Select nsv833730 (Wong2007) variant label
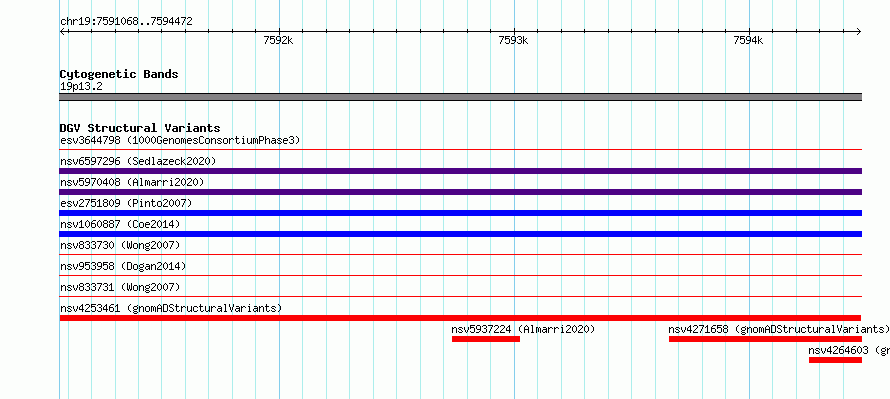This screenshot has height=399, width=890. click(x=120, y=245)
